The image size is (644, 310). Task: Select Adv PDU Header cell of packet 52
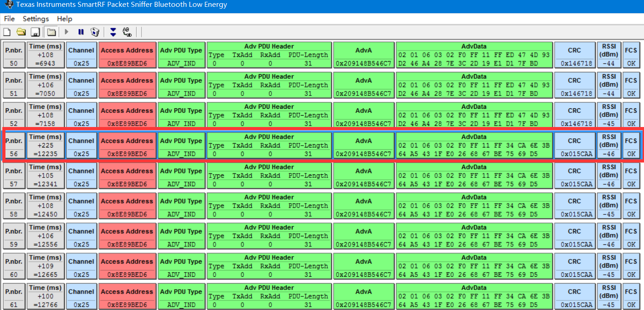pyautogui.click(x=269, y=115)
